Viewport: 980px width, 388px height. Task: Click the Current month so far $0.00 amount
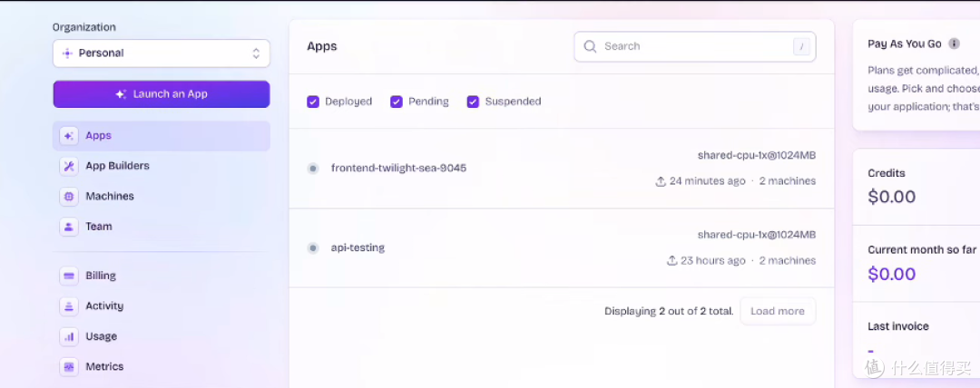coord(892,275)
